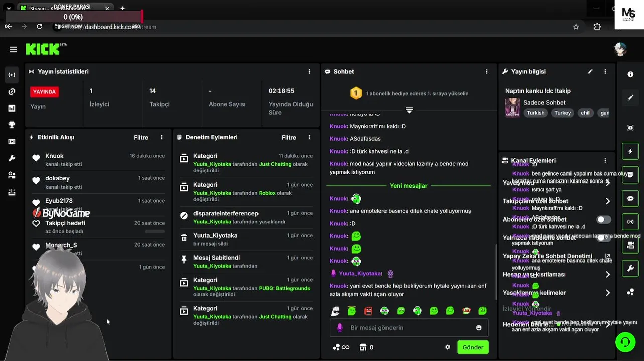
Task: Expand Takipçilere özel sohbet chevron
Action: 608,201
